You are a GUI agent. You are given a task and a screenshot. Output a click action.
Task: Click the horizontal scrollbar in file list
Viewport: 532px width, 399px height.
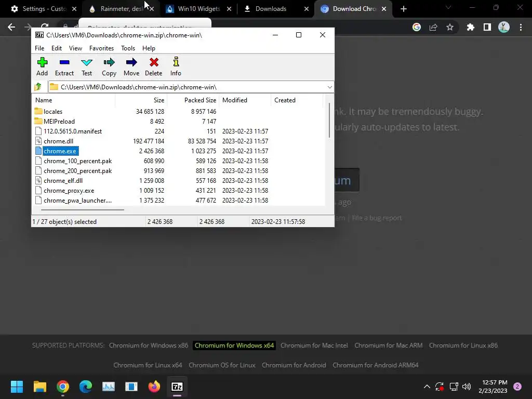83,210
